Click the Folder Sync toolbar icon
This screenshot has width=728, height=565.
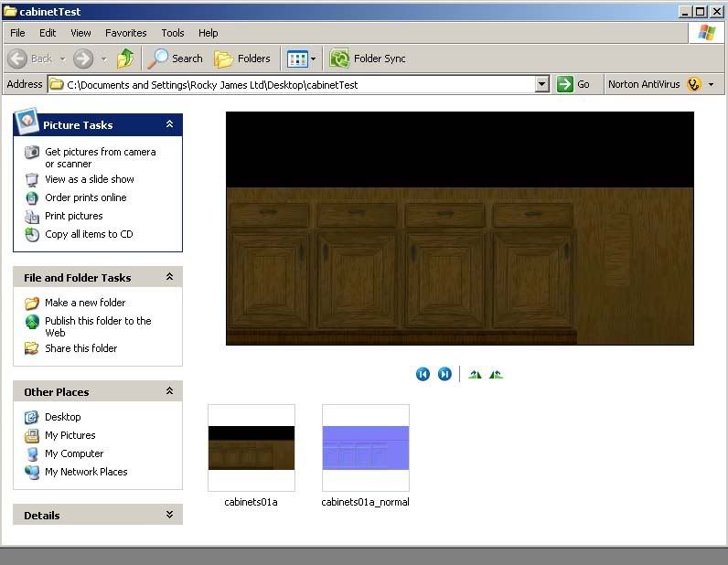coord(339,59)
